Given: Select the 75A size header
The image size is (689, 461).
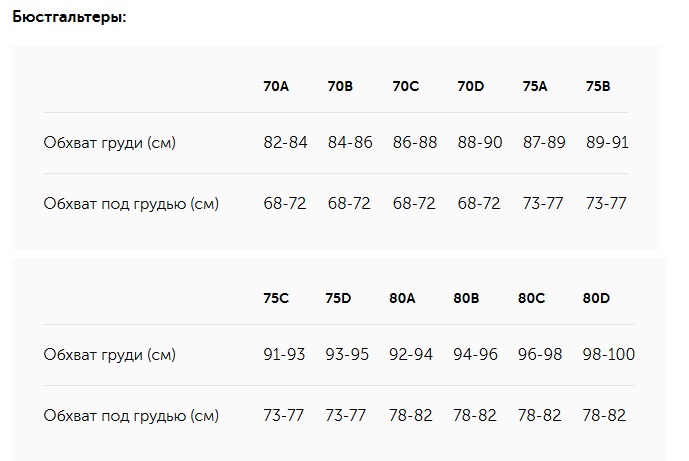Looking at the screenshot, I should (535, 86).
